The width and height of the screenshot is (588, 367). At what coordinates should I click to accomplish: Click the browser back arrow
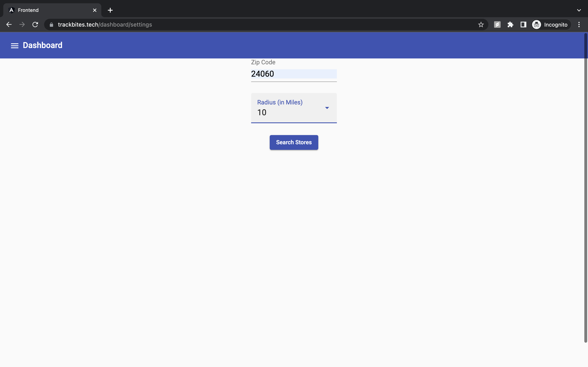click(x=9, y=25)
